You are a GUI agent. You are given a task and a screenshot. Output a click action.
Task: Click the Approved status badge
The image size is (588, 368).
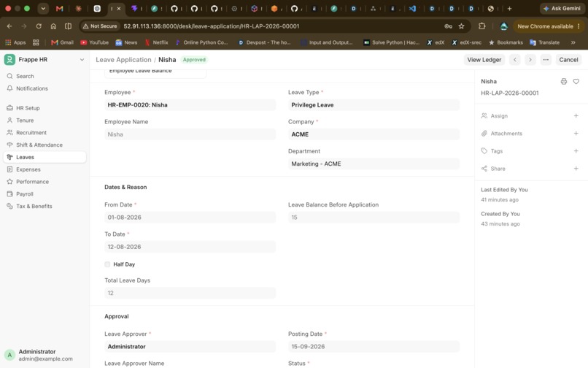click(x=194, y=60)
